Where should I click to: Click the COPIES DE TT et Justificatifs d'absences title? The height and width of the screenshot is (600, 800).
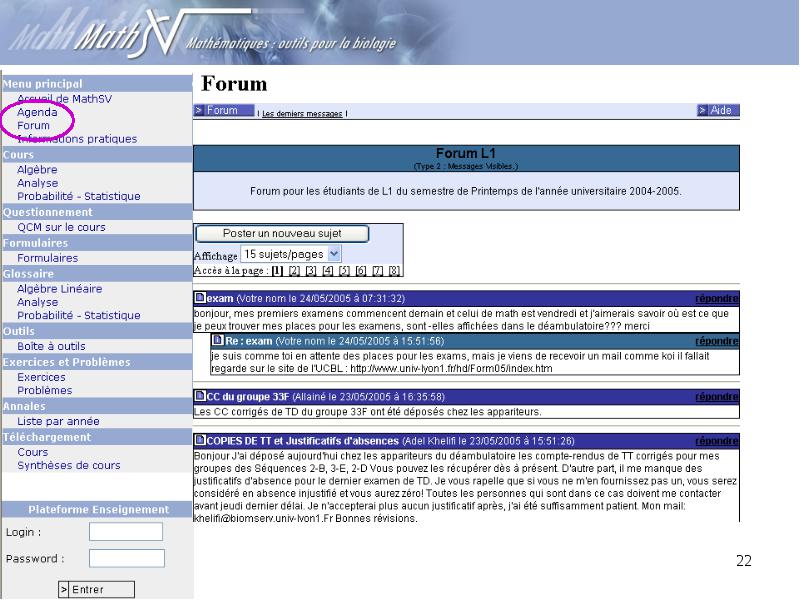tap(303, 441)
